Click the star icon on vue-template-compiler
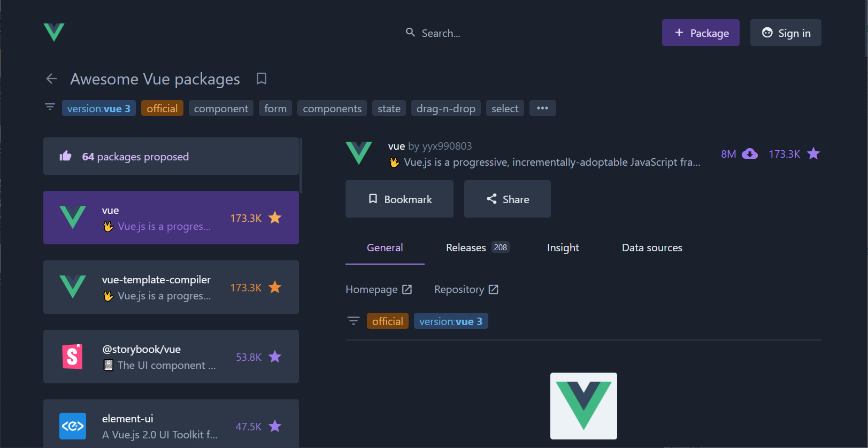The height and width of the screenshot is (448, 868). coord(275,287)
